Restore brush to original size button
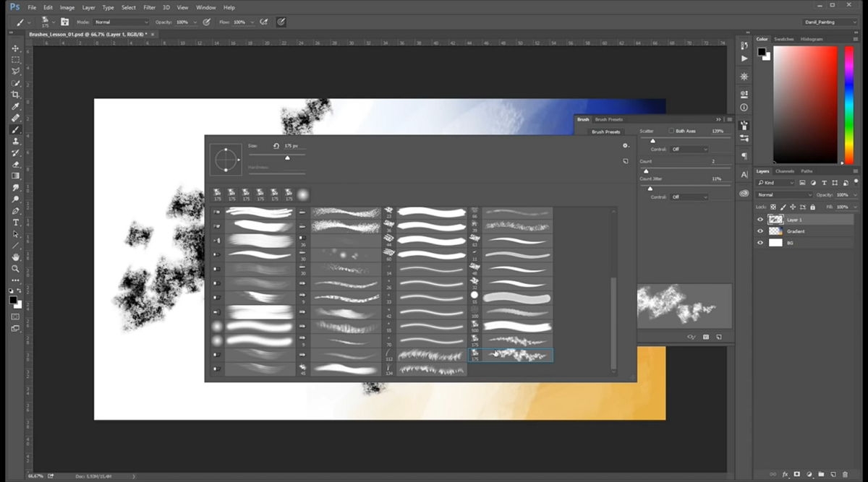This screenshot has width=868, height=482. click(276, 146)
